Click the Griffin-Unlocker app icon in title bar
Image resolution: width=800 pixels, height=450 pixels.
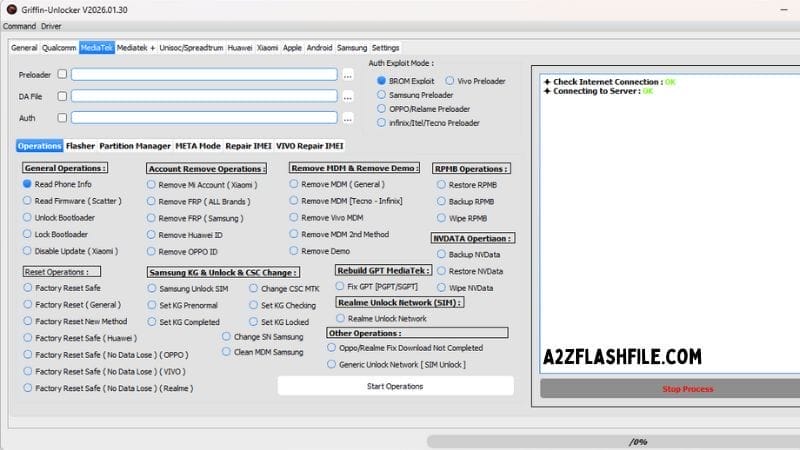(x=11, y=9)
